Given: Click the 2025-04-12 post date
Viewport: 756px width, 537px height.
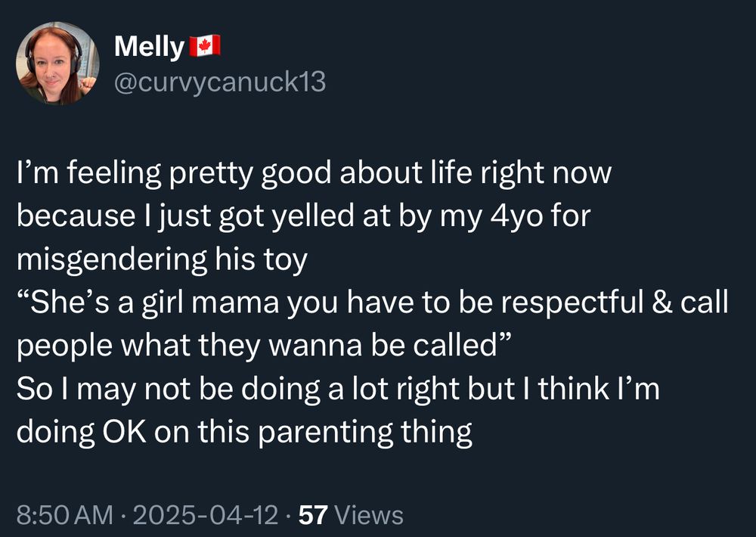Looking at the screenshot, I should pos(204,515).
